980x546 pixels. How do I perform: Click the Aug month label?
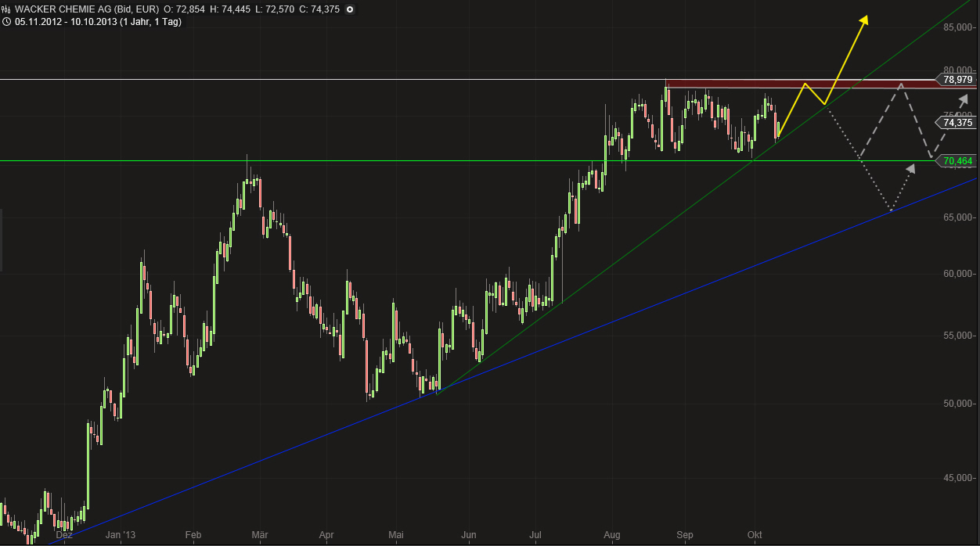tap(611, 536)
